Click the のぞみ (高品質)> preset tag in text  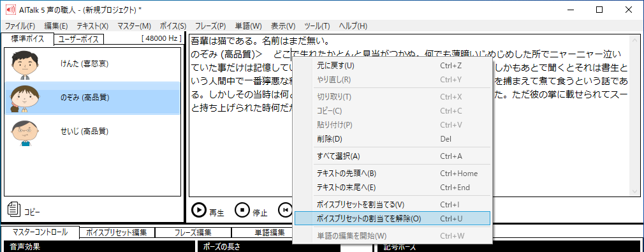(x=227, y=54)
